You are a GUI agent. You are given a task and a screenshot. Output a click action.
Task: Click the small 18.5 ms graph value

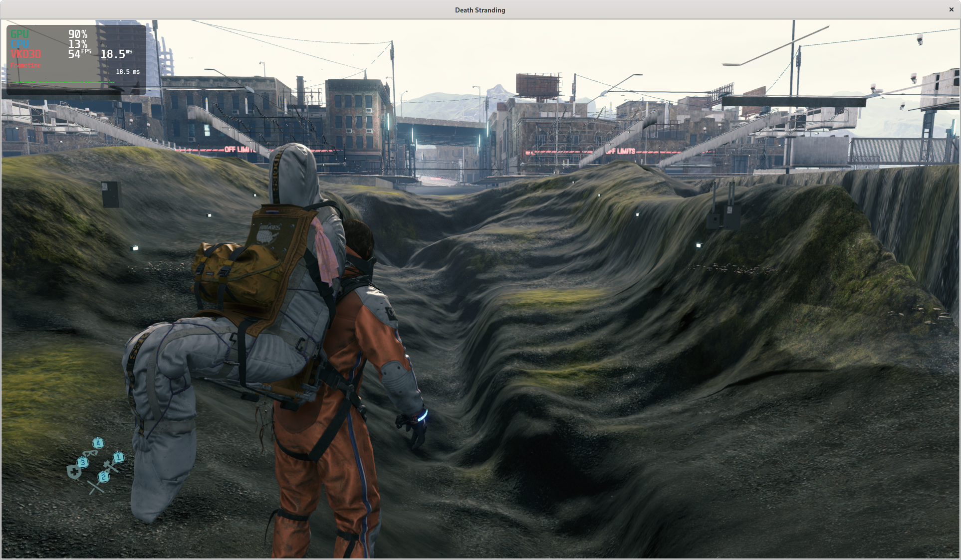[x=128, y=72]
